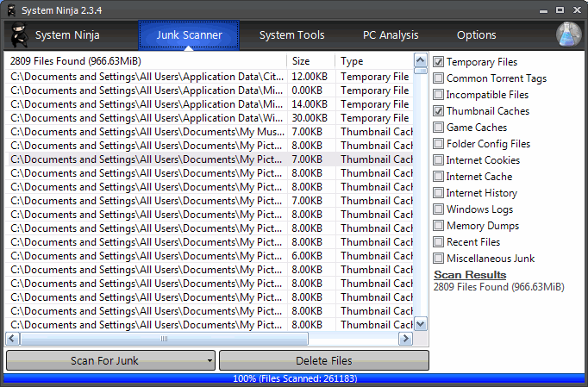Image resolution: width=588 pixels, height=387 pixels.
Task: Click the left arrow of horizontal scrollbar
Action: [12, 339]
